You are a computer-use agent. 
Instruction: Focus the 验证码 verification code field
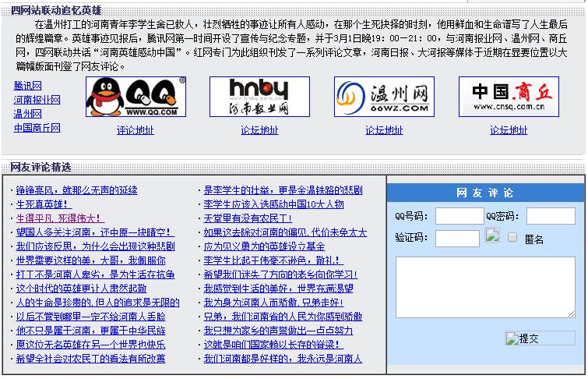pyautogui.click(x=457, y=238)
